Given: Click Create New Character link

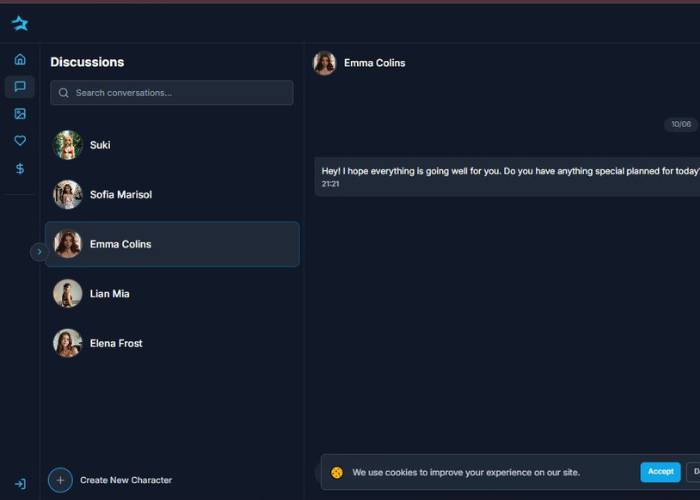Looking at the screenshot, I should [126, 480].
